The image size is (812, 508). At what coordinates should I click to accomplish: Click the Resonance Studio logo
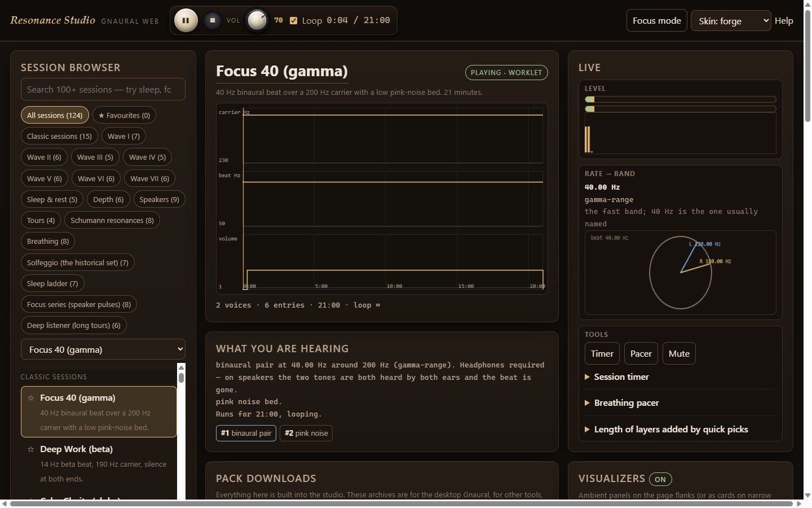[x=52, y=20]
